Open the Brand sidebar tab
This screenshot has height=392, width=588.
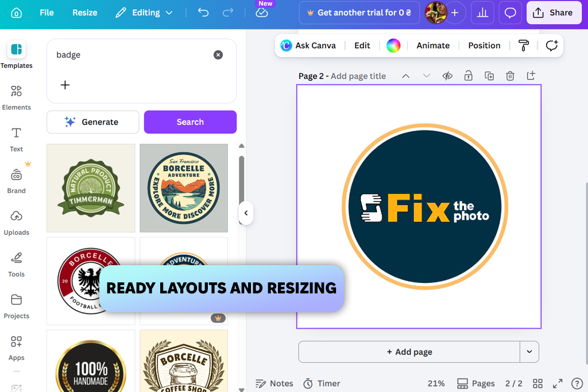(x=16, y=181)
